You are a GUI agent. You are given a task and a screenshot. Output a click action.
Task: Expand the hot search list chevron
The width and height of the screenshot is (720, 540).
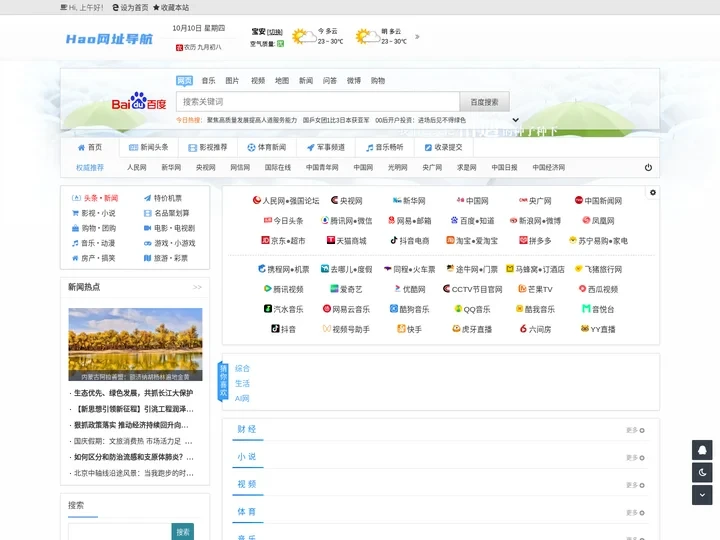tap(516, 120)
